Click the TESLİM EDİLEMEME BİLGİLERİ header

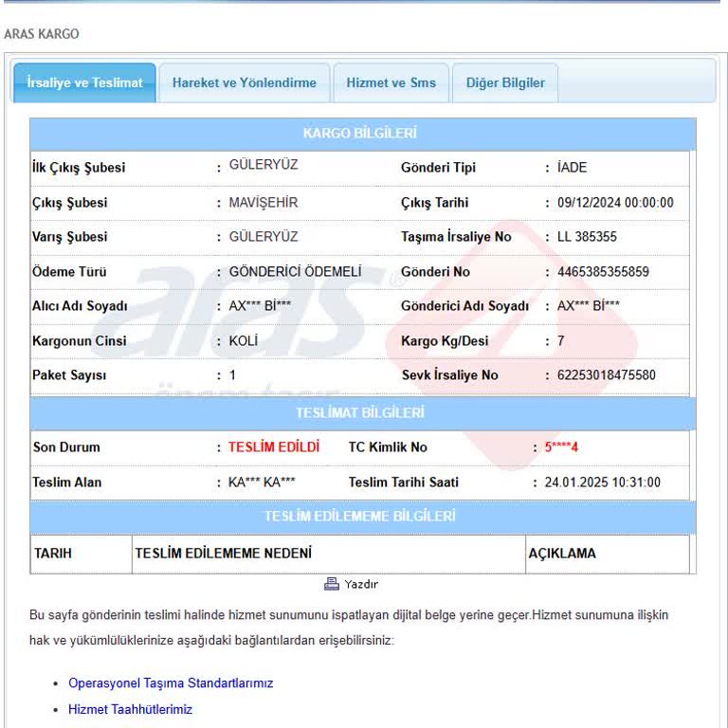360,517
